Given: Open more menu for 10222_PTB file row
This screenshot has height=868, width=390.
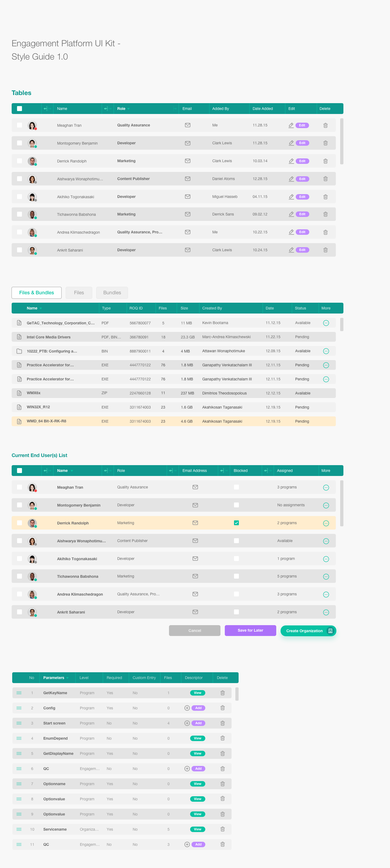Looking at the screenshot, I should click(x=326, y=351).
